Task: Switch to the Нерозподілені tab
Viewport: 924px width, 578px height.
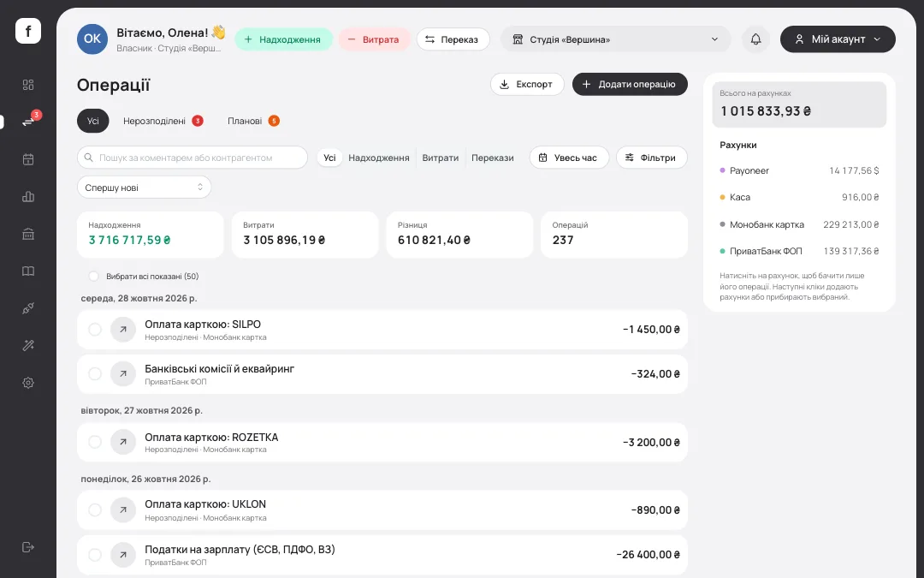Action: [x=163, y=121]
